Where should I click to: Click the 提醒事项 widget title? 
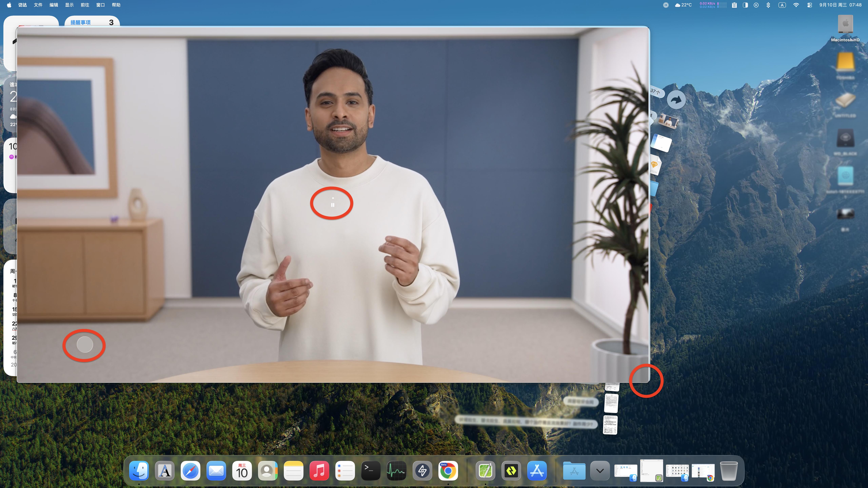coord(80,22)
